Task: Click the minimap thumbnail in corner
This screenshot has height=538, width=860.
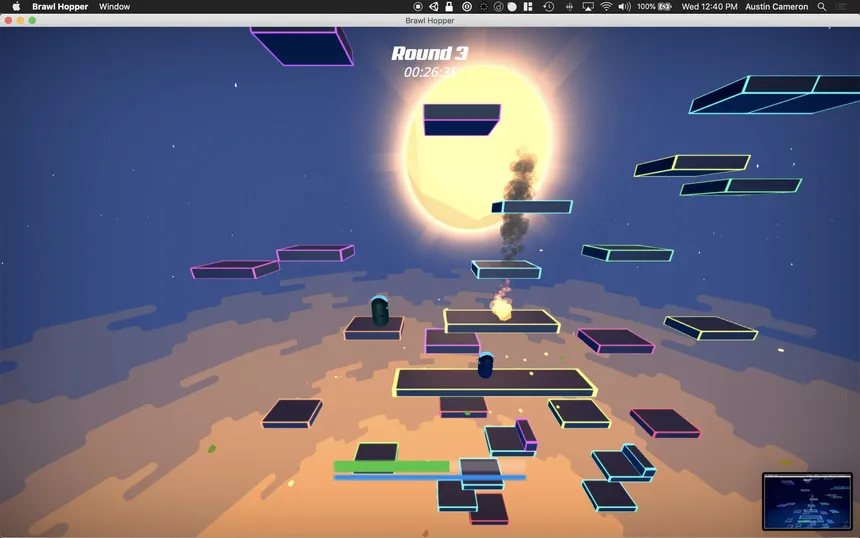Action: 807,501
